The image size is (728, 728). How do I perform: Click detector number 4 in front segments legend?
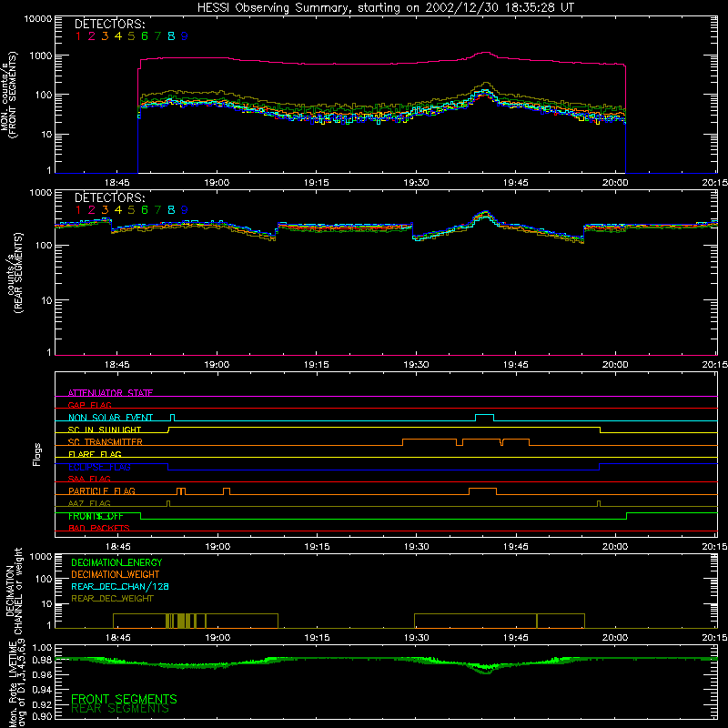pyautogui.click(x=118, y=36)
